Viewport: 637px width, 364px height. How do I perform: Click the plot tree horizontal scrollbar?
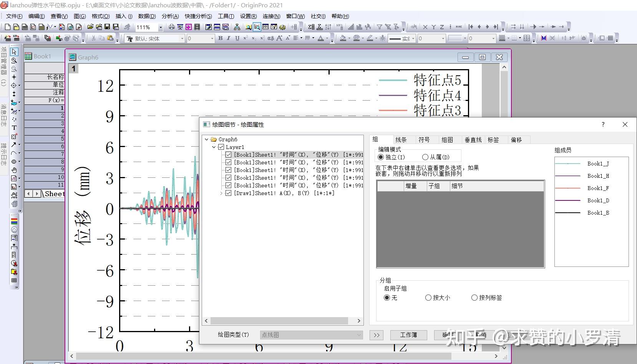[x=279, y=321]
